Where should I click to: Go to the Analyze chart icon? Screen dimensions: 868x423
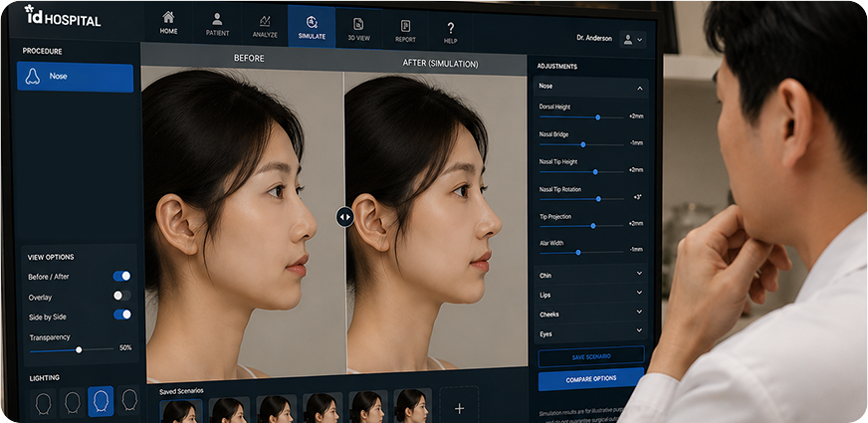point(265,21)
